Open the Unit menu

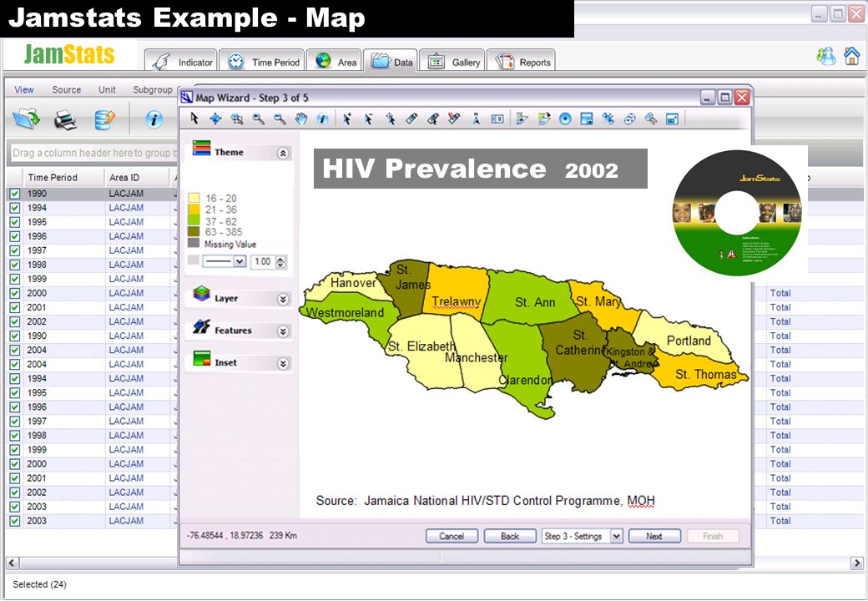pyautogui.click(x=107, y=89)
